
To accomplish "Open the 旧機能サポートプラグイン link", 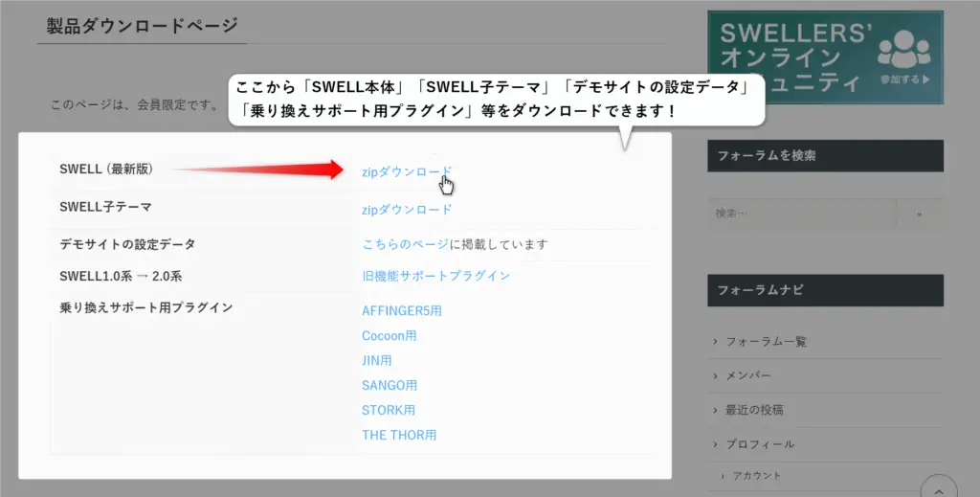I will point(435,276).
